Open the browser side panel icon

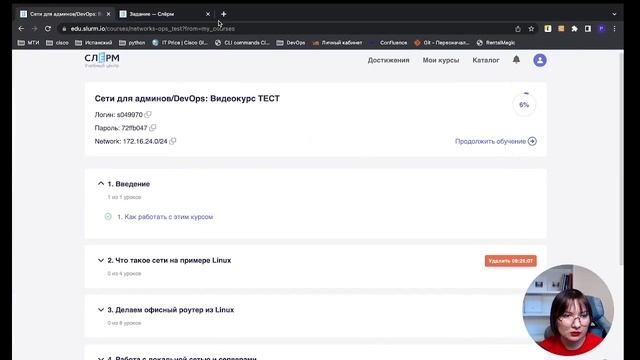[x=588, y=29]
